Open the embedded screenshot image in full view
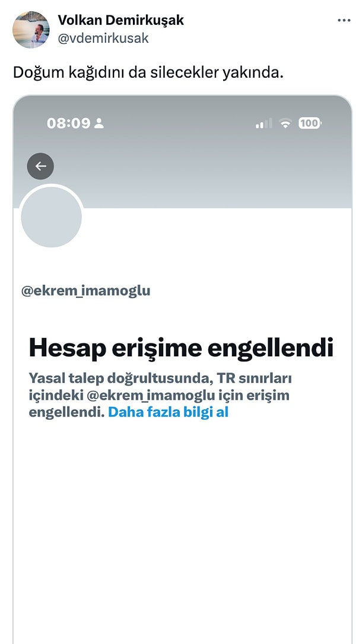This screenshot has height=644, width=356. (183, 369)
